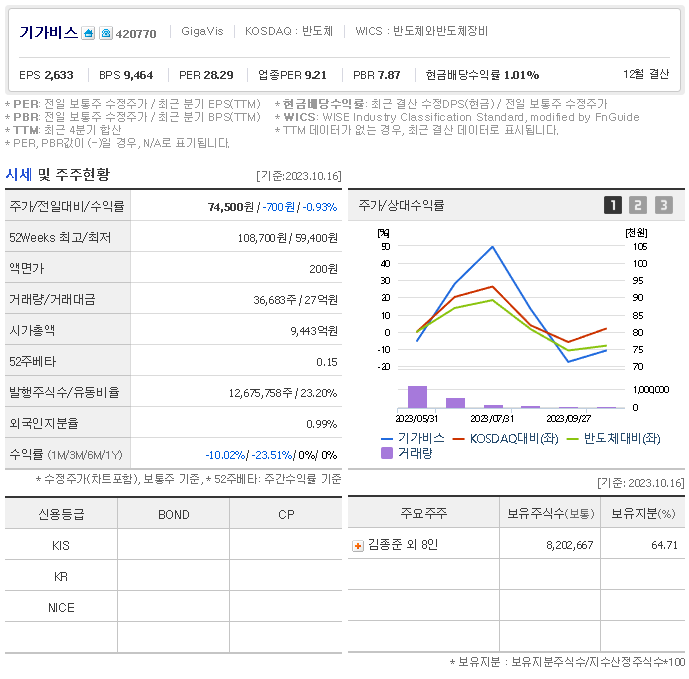689x679 pixels.
Task: Click the WICS : 반도체와반도체장비 text
Action: (x=421, y=31)
